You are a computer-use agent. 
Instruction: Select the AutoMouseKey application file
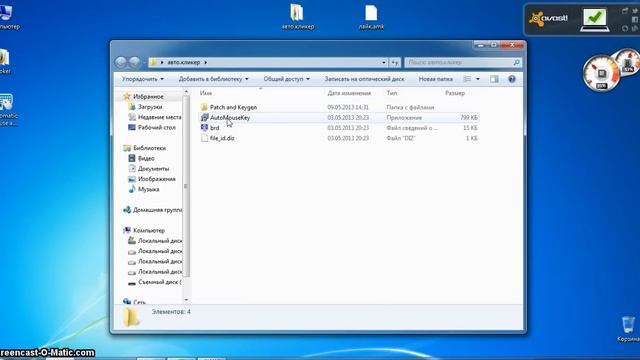point(230,118)
